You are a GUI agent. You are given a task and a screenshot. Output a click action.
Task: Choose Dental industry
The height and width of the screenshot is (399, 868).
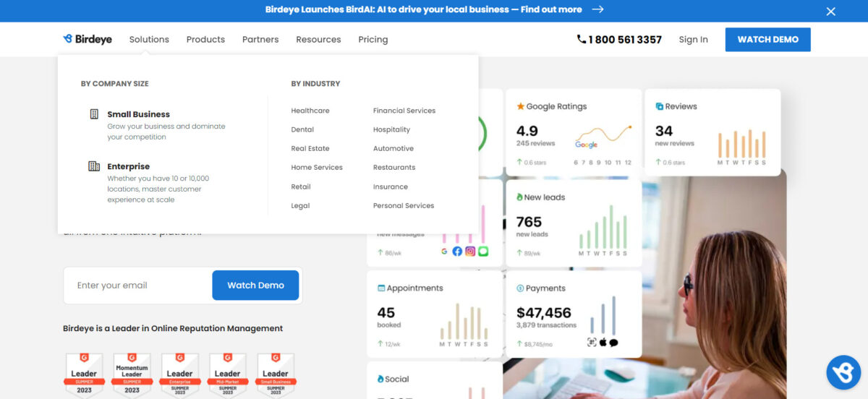click(x=302, y=129)
